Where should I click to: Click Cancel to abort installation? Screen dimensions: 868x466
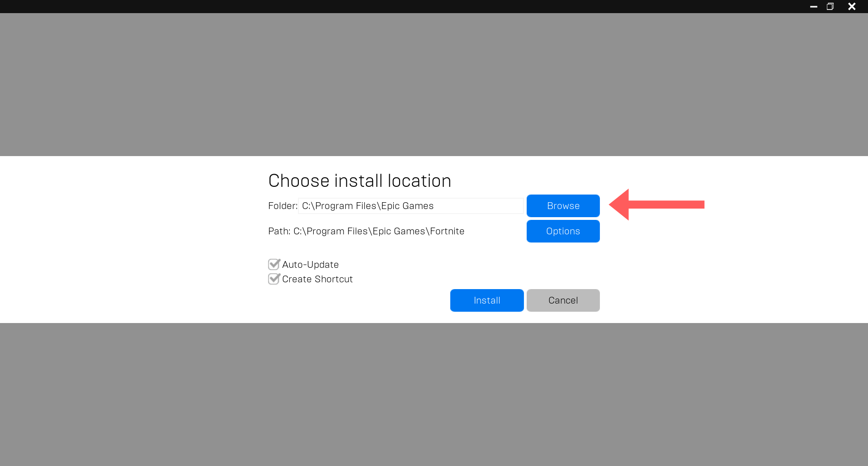pos(563,300)
